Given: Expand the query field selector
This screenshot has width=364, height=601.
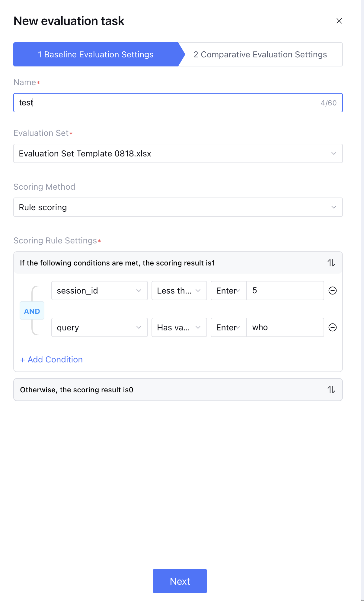Looking at the screenshot, I should [x=99, y=327].
